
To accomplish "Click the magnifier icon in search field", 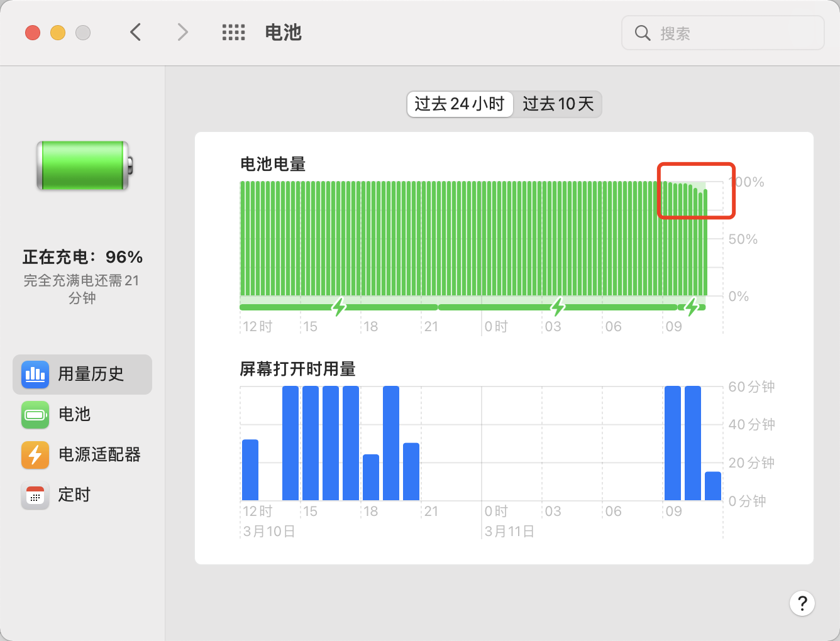I will [x=642, y=33].
